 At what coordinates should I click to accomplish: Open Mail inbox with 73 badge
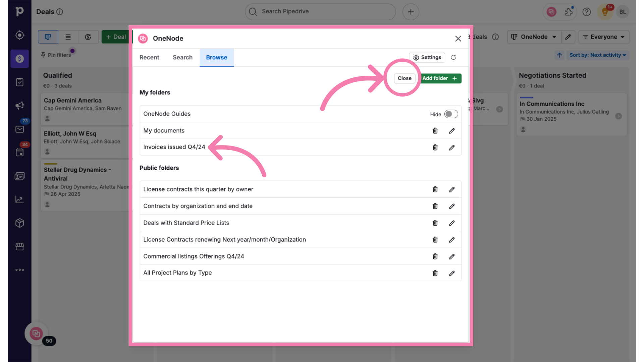click(19, 129)
